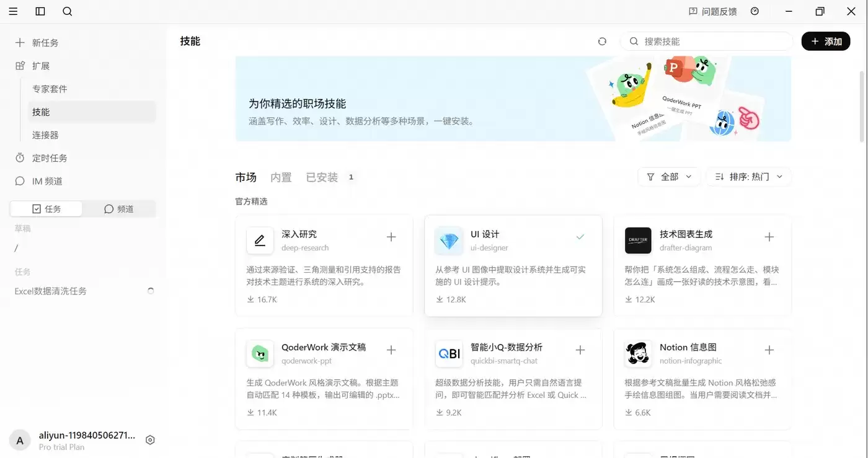
Task: Click the notion-infographic identifier text
Action: (x=691, y=361)
